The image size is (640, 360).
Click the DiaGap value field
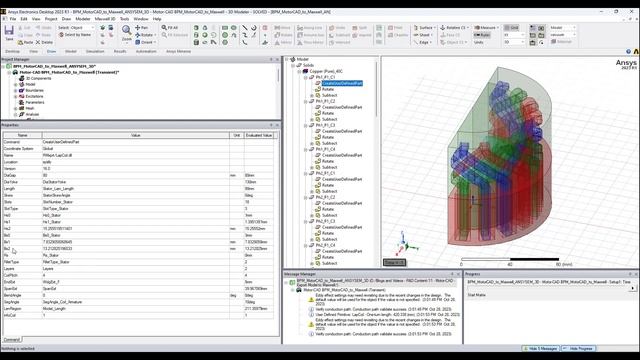coord(136,176)
